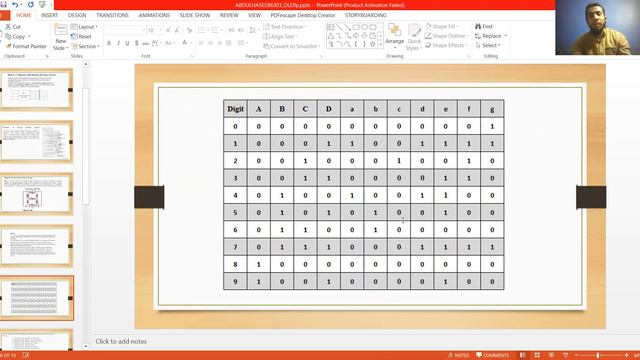
Task: Click Find in the Editing group
Action: 484,26
